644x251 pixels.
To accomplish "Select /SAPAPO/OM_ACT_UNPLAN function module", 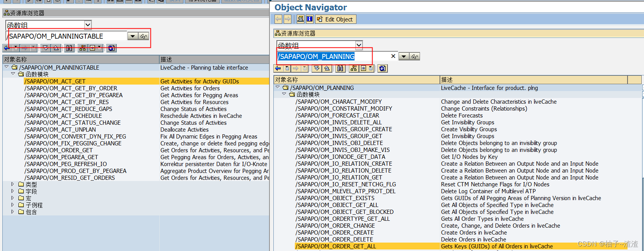I will (60, 129).
